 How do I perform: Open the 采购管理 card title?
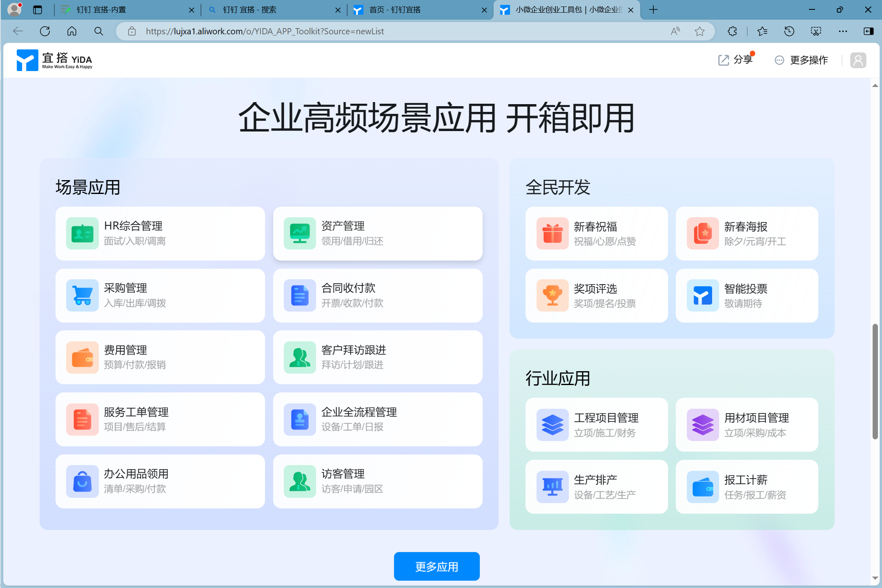click(125, 288)
